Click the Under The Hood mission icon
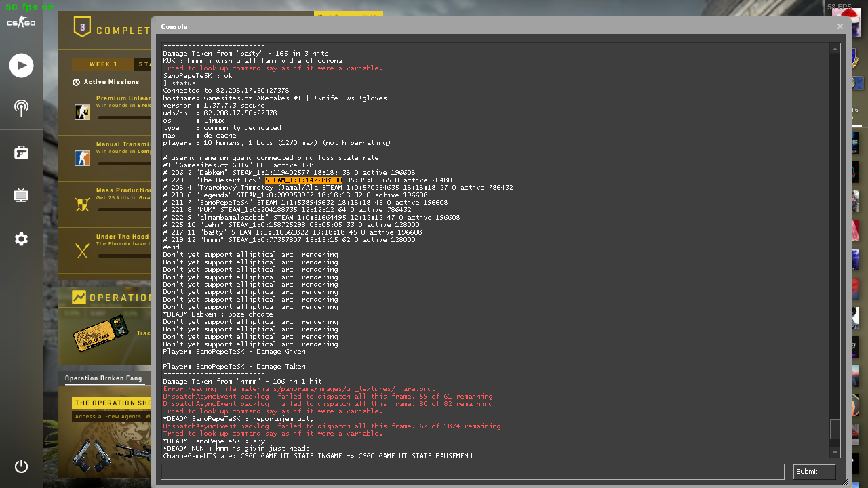 pyautogui.click(x=83, y=251)
